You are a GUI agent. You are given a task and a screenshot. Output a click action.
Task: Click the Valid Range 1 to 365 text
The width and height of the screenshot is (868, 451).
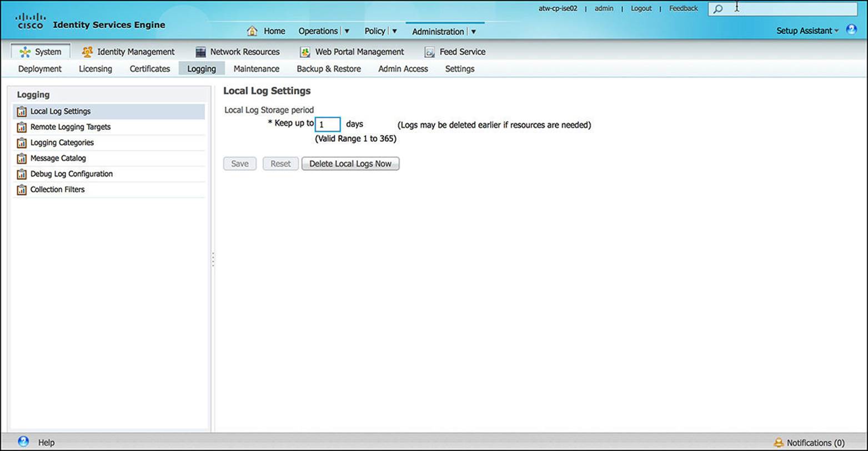pos(356,139)
